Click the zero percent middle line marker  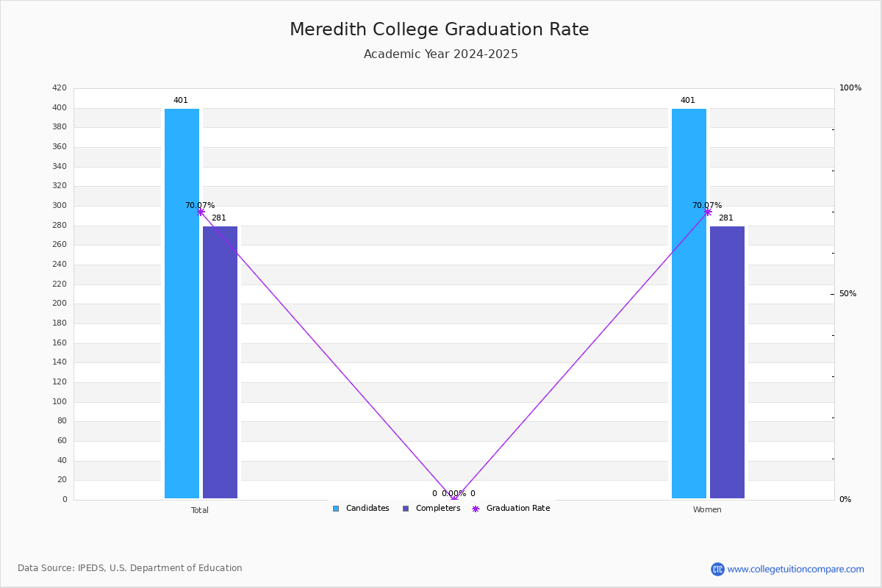tap(454, 499)
